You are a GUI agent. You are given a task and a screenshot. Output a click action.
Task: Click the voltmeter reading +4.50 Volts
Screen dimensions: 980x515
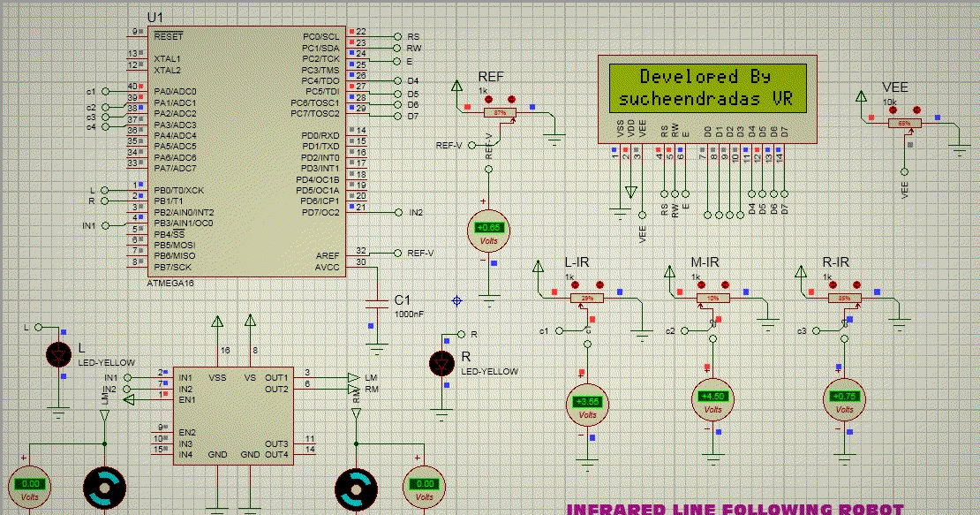(x=712, y=399)
